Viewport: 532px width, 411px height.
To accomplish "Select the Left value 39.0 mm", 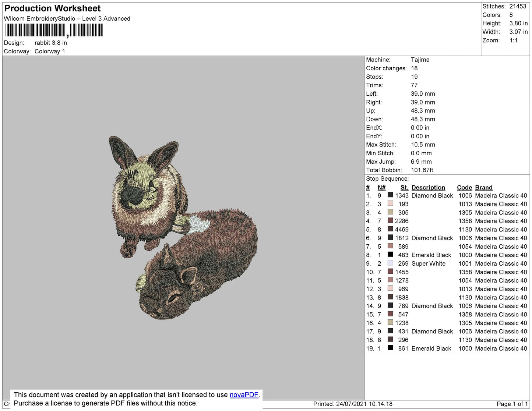I will point(423,93).
